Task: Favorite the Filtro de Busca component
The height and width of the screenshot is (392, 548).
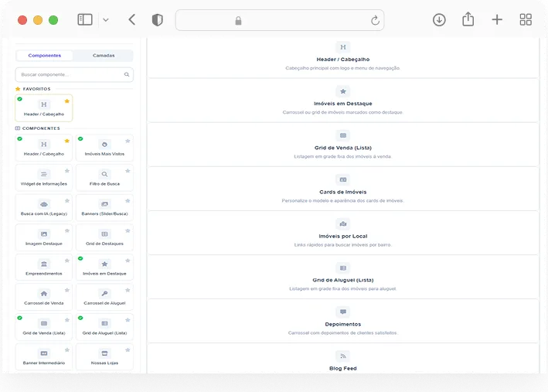Action: pos(128,171)
